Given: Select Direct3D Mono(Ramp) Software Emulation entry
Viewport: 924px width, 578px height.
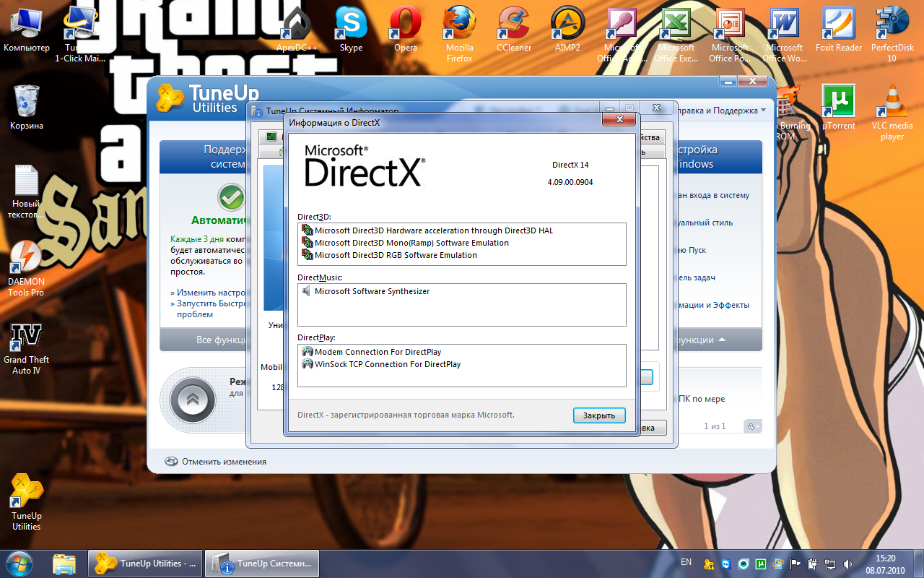Looking at the screenshot, I should point(406,243).
